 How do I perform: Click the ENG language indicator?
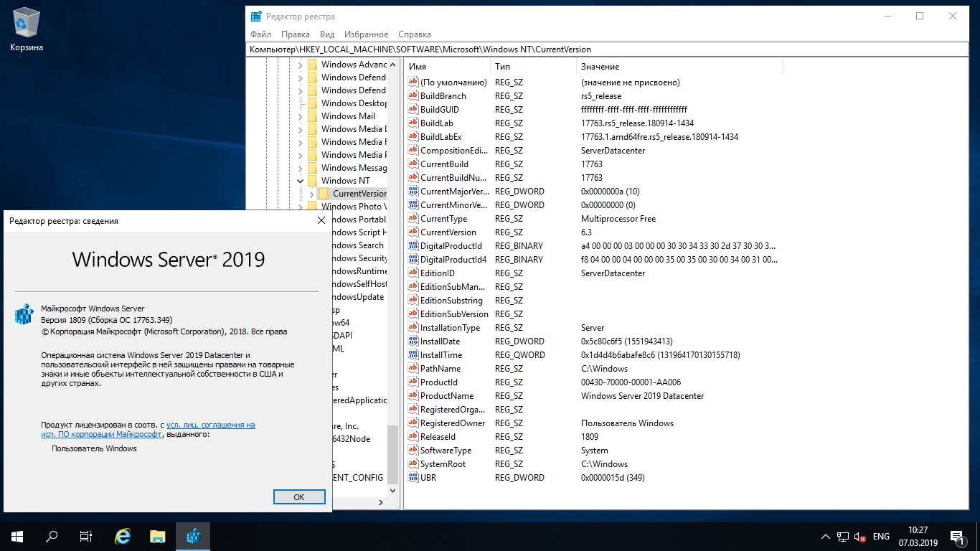(x=882, y=537)
